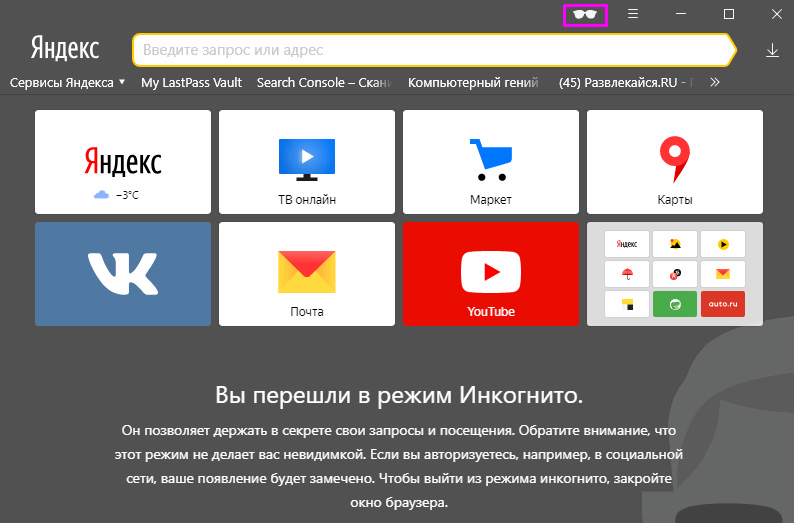Click the yellow play button mini tile
Image resolution: width=794 pixels, height=523 pixels.
(x=723, y=244)
